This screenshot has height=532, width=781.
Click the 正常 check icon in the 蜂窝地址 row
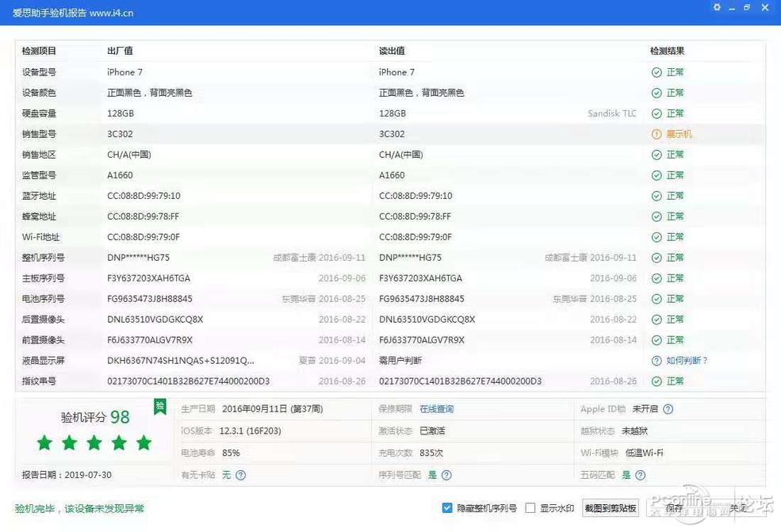[x=657, y=216]
